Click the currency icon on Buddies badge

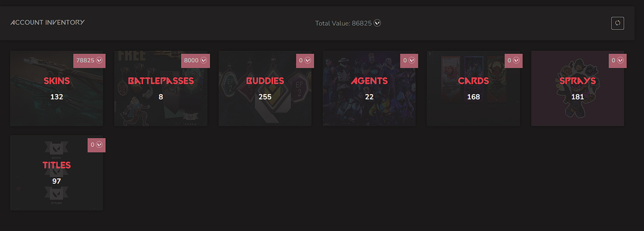[x=308, y=60]
